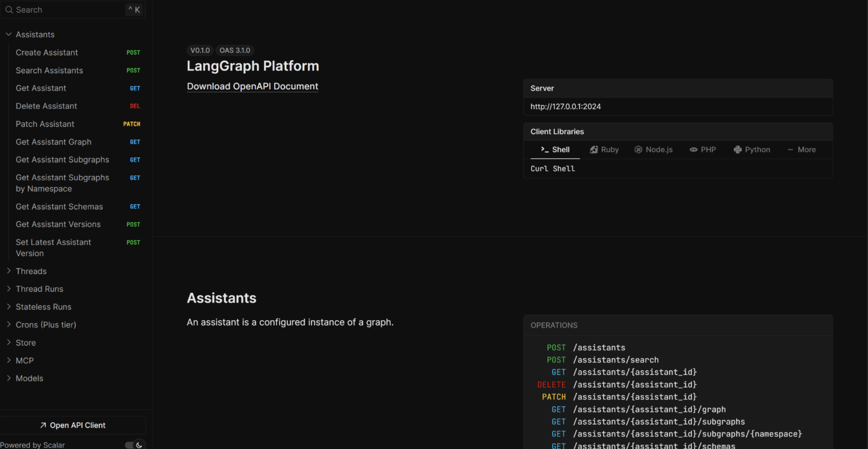The image size is (868, 449).
Task: Expand the Models section
Action: (x=8, y=378)
